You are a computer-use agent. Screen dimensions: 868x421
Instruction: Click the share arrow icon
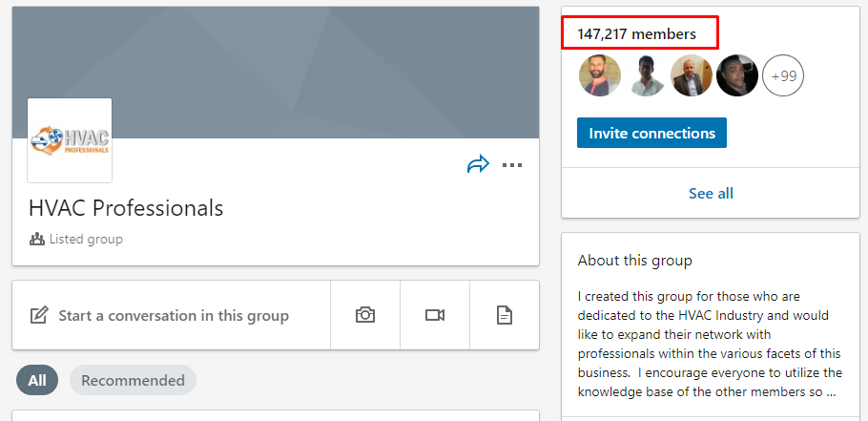(478, 164)
